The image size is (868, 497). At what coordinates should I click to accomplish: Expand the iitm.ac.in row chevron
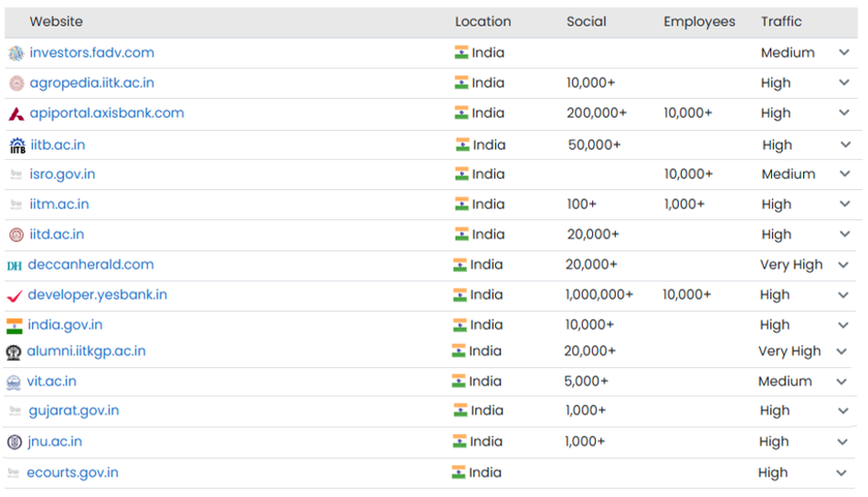tap(843, 205)
